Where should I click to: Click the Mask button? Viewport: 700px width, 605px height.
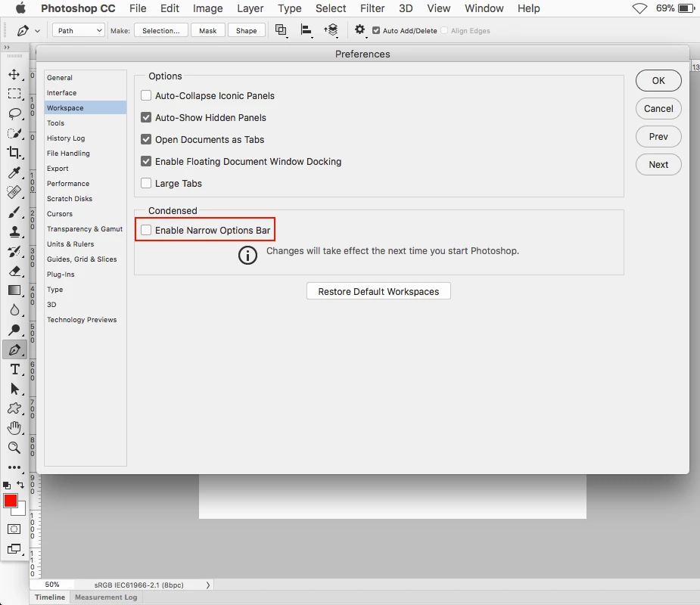pos(208,30)
